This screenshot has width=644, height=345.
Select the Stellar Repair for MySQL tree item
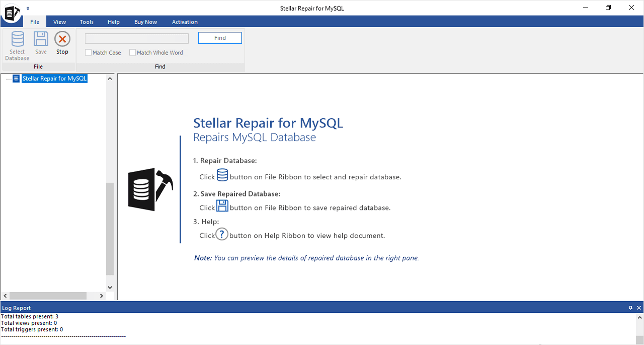click(55, 79)
